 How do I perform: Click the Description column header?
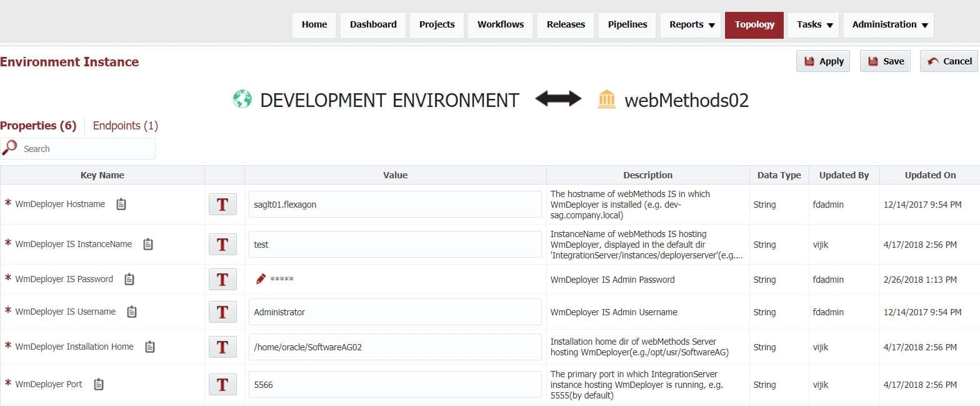click(x=648, y=175)
